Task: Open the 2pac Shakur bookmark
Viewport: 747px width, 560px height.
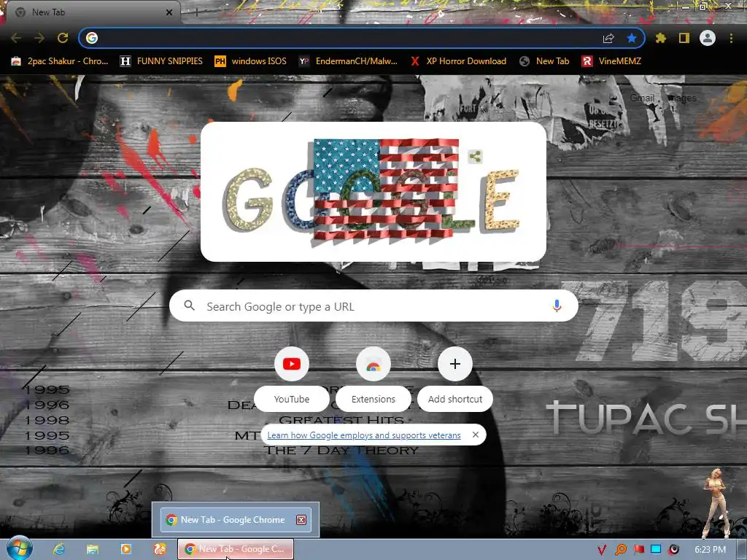Action: pyautogui.click(x=60, y=61)
